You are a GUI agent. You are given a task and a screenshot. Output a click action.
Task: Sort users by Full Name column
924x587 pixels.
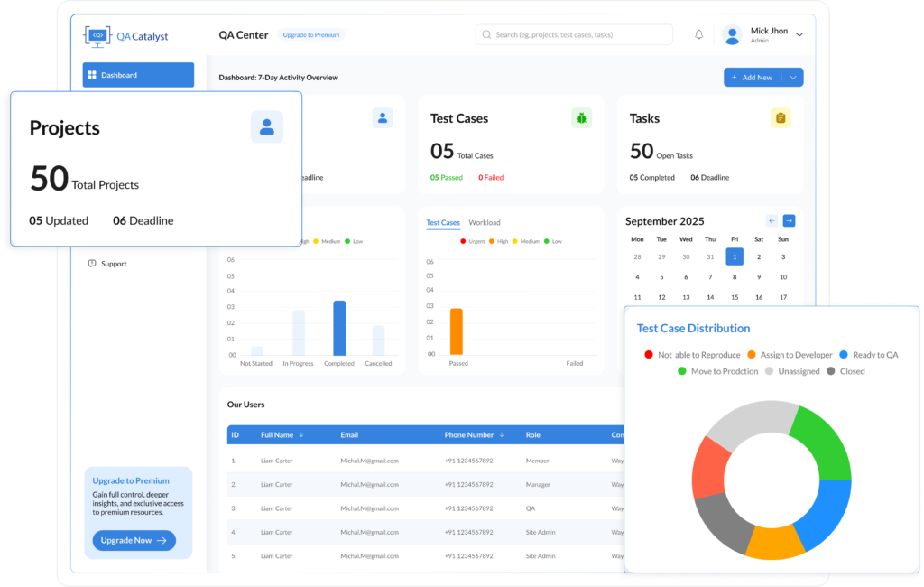300,435
